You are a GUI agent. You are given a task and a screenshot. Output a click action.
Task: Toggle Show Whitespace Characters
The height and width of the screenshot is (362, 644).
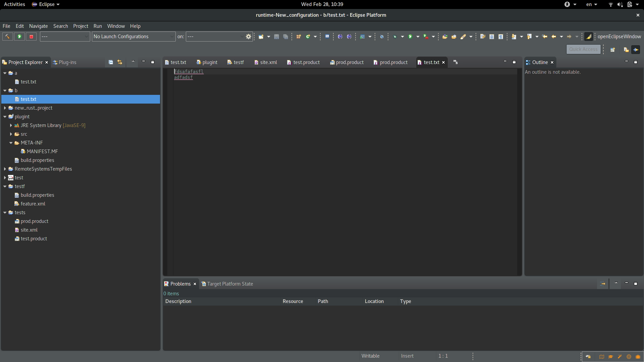[501, 37]
